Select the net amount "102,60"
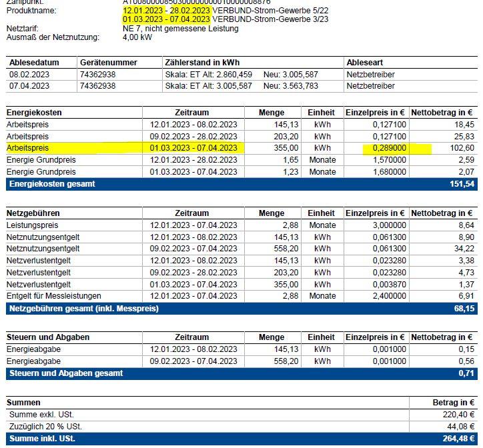 tap(462, 148)
